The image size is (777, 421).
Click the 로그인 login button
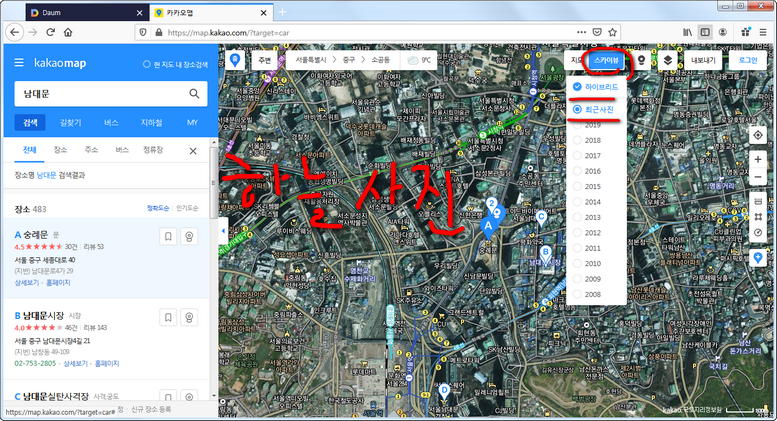(748, 60)
